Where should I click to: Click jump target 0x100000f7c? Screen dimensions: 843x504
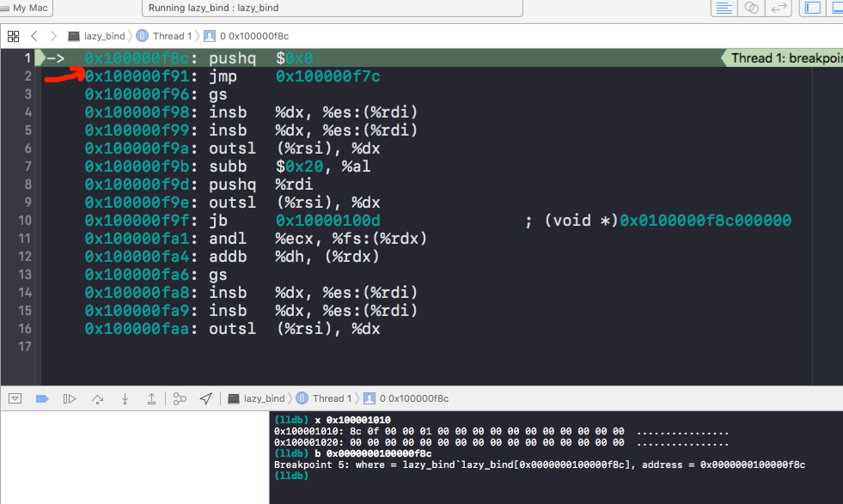[x=327, y=76]
